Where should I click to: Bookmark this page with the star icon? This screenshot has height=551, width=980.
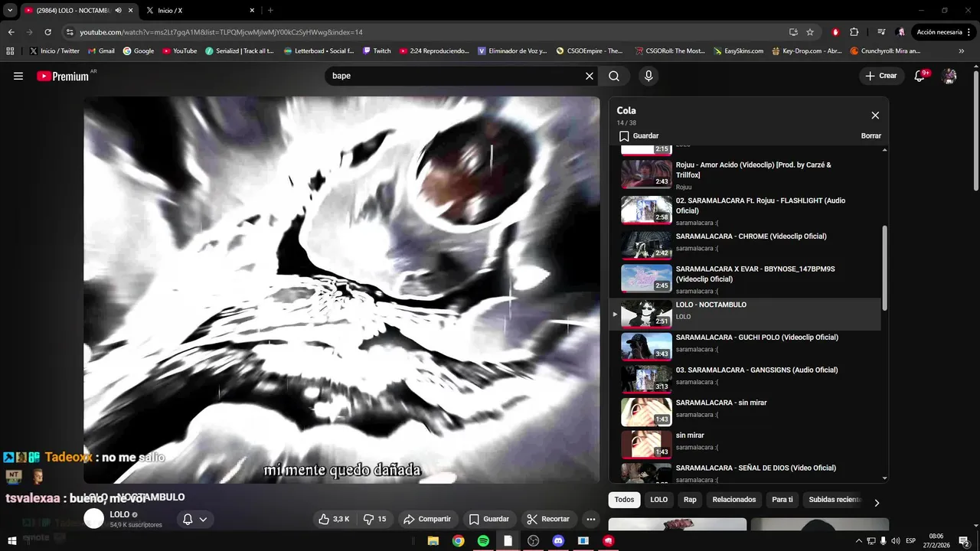[810, 32]
